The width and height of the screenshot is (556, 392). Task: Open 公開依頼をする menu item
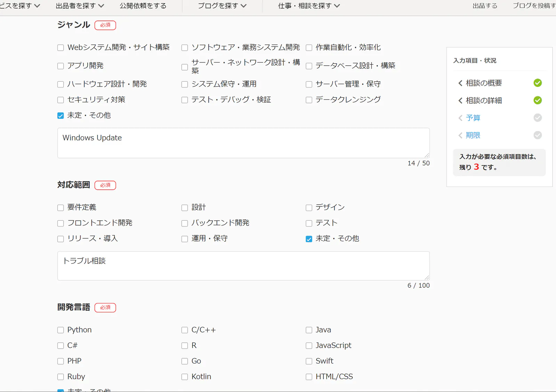[143, 6]
